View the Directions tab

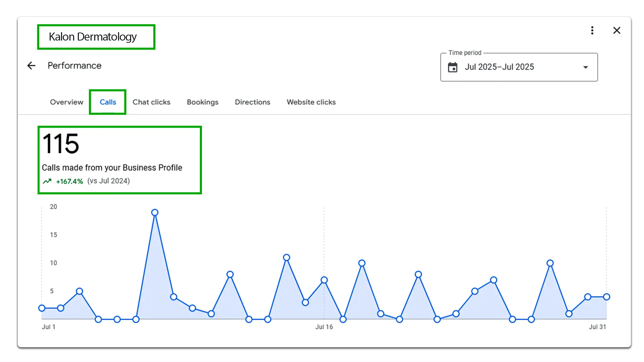[x=252, y=102]
